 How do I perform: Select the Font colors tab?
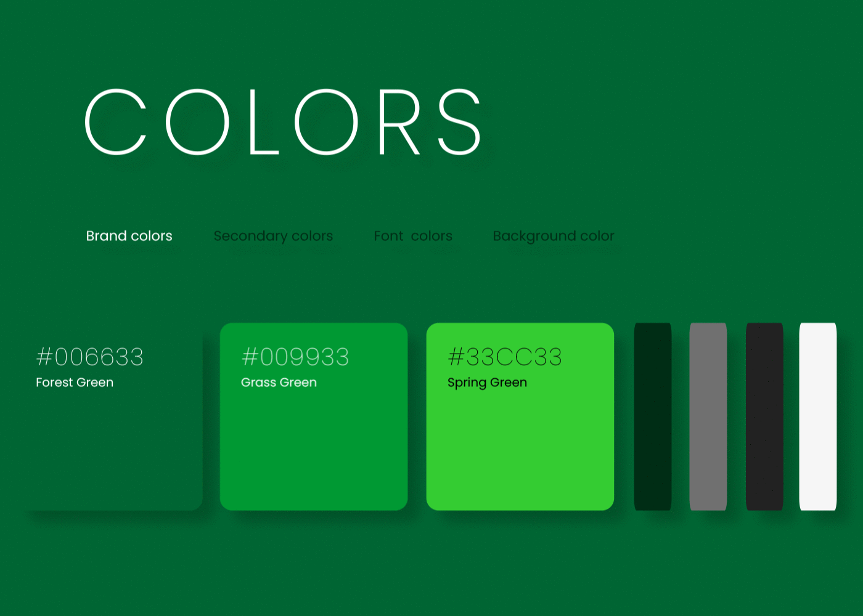point(413,236)
